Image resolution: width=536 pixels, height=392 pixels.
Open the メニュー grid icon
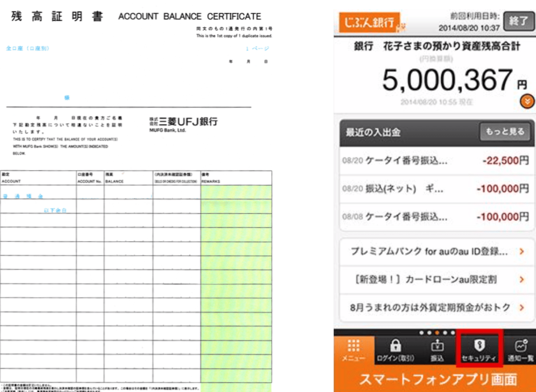[x=354, y=351]
